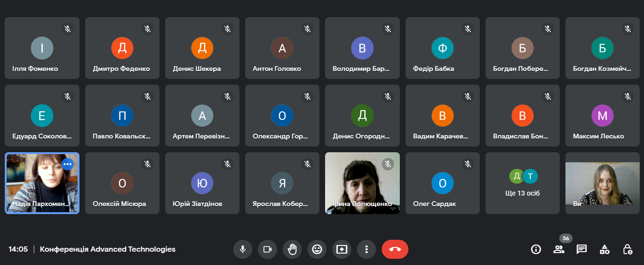Open the emoji reactions button
The width and height of the screenshot is (644, 265).
(317, 249)
